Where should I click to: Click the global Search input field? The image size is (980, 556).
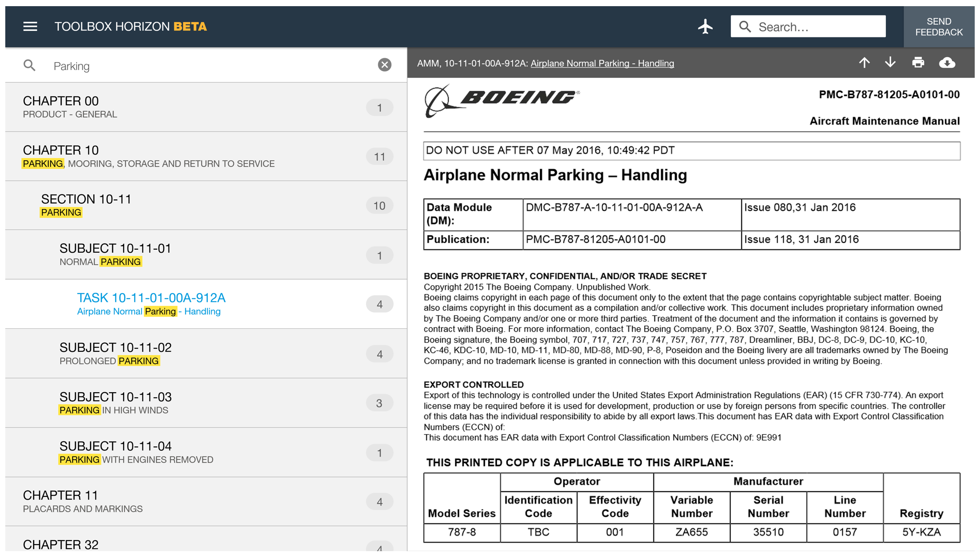(808, 26)
